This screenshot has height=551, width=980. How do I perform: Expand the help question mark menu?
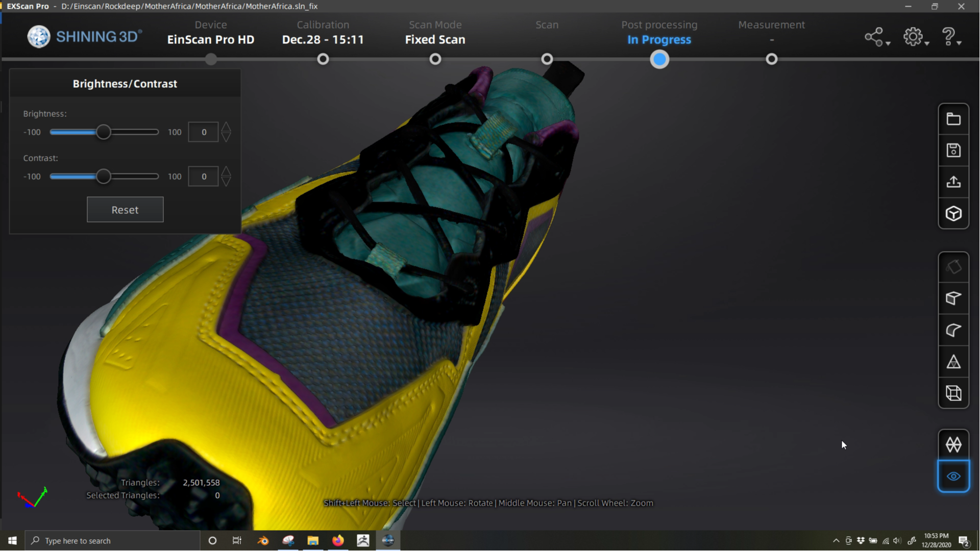952,37
